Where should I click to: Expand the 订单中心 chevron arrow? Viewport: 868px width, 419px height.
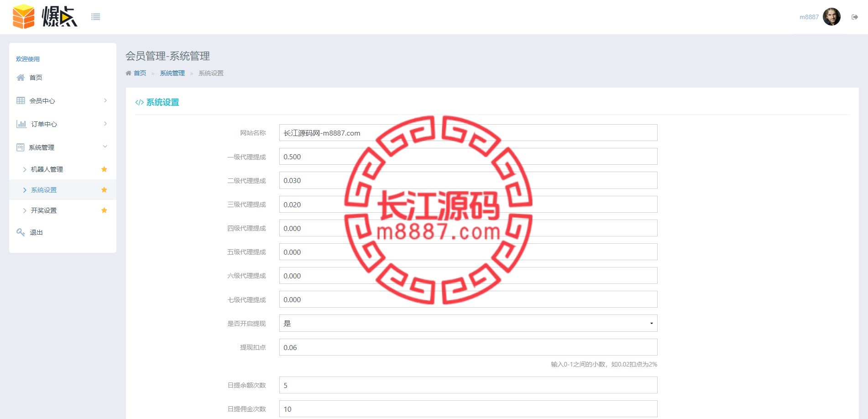[105, 124]
